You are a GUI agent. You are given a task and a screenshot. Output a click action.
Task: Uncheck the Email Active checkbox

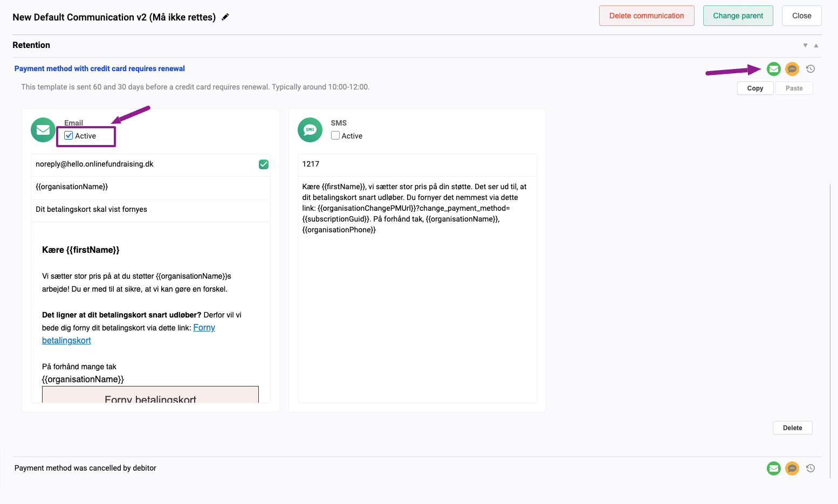tap(68, 136)
